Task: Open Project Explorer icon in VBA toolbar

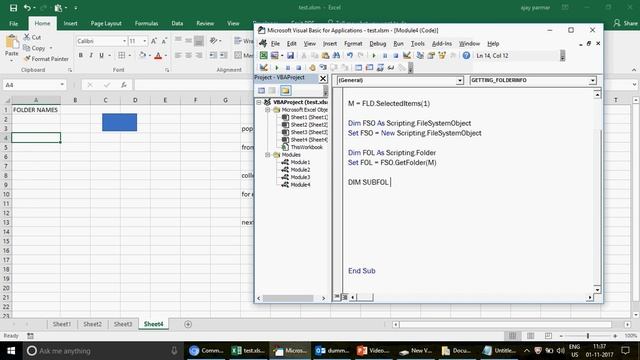Action: click(420, 56)
